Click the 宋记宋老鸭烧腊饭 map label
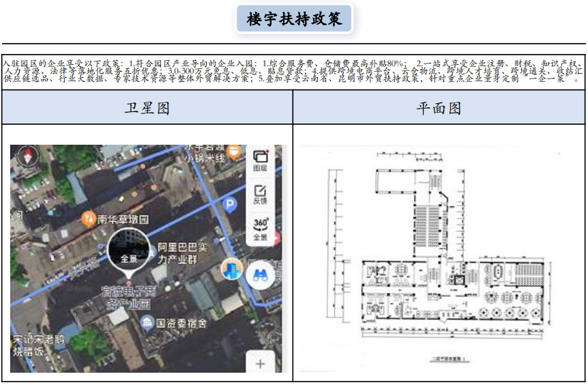Screen dimensions: 588x385 [39, 346]
